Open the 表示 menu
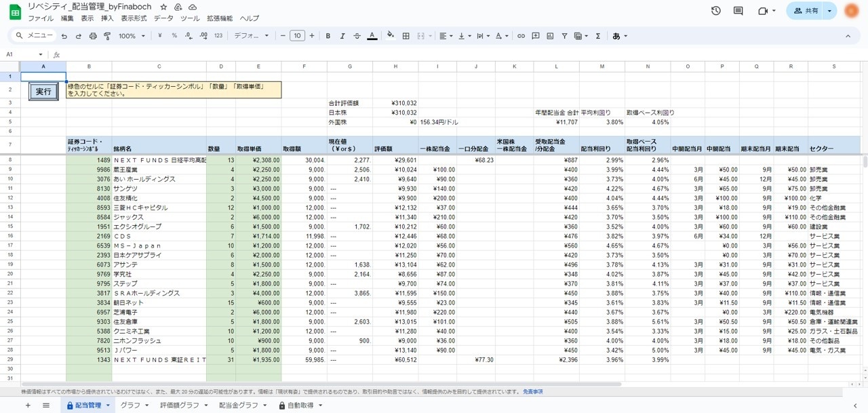The height and width of the screenshot is (413, 868). (x=87, y=18)
